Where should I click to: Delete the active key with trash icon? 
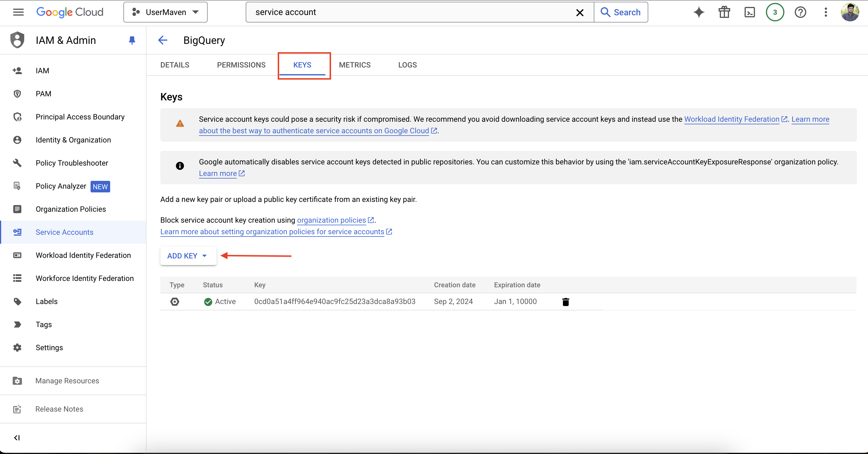pyautogui.click(x=565, y=302)
